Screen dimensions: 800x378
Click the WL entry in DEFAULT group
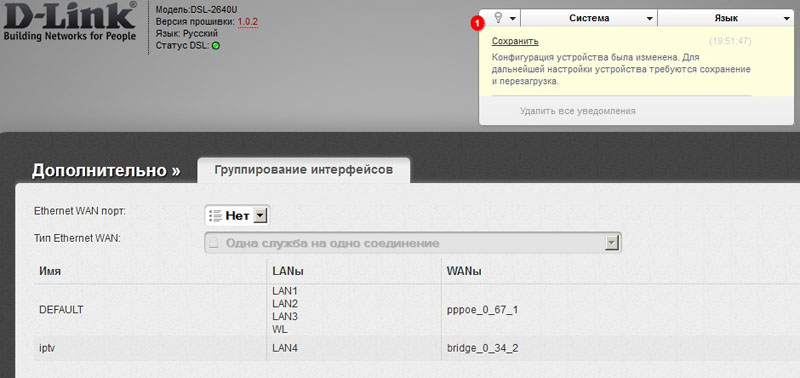pyautogui.click(x=280, y=330)
